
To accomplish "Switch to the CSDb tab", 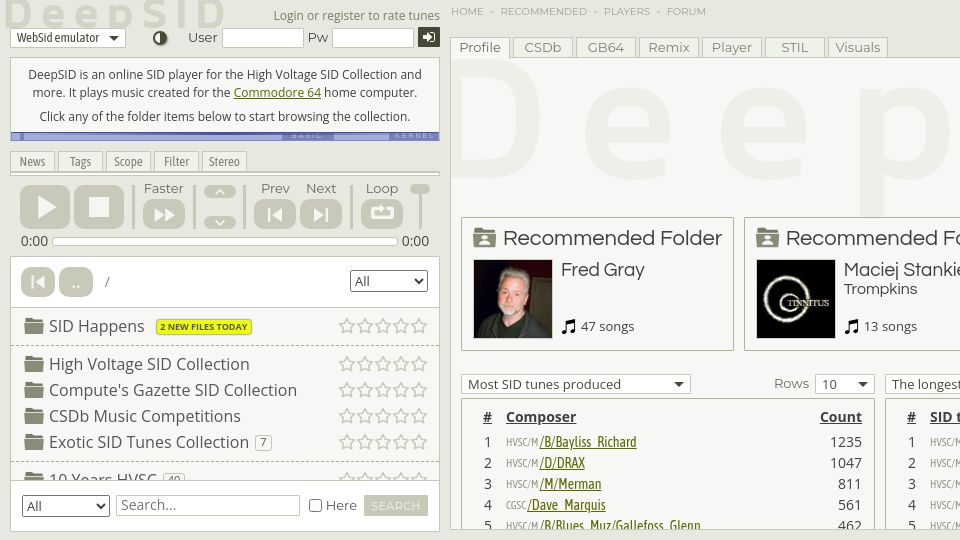I will coord(542,48).
